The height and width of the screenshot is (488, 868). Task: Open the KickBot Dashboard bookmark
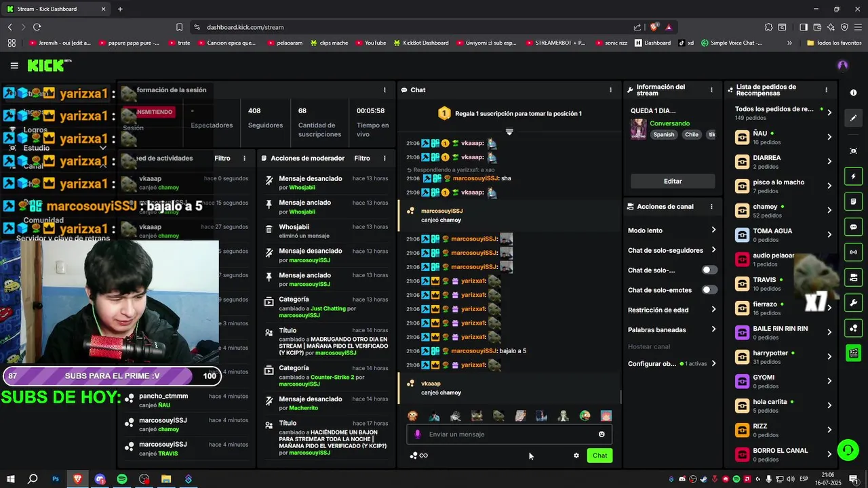(420, 43)
